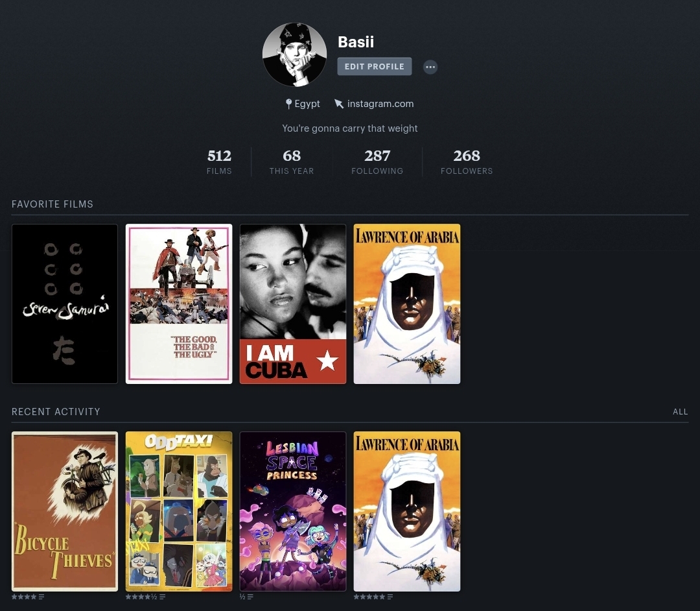Screen dimensions: 700x611
Task: Open the three-dot more options button
Action: [430, 67]
